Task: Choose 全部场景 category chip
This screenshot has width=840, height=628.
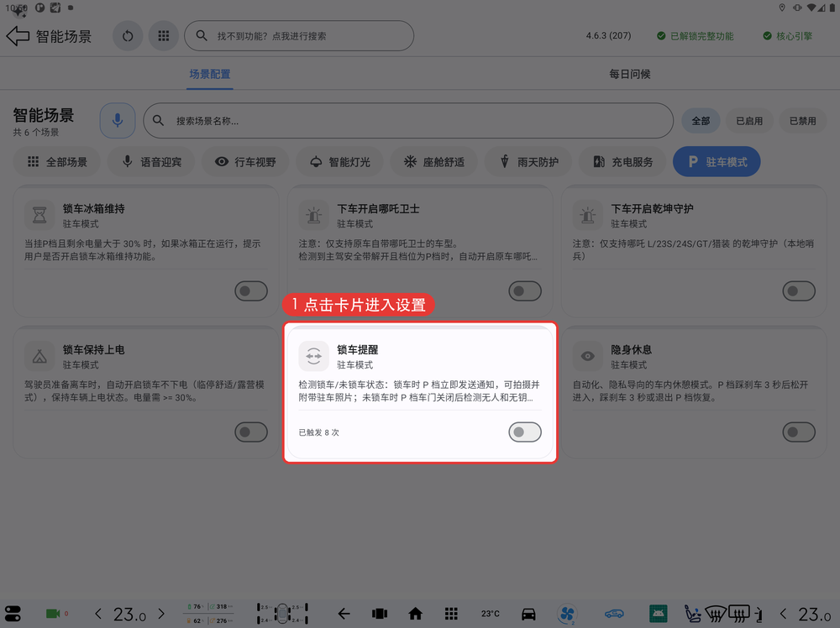Action: coord(57,162)
